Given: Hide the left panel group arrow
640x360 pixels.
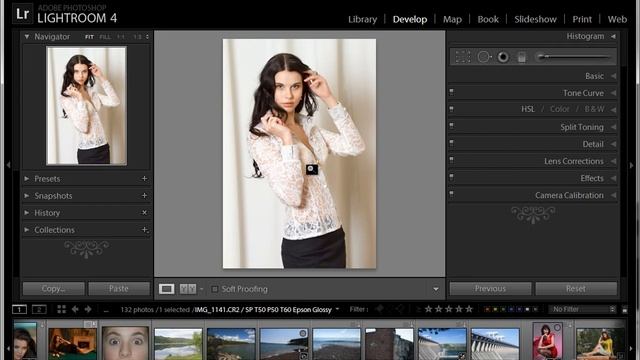Looking at the screenshot, I should click(x=8, y=165).
